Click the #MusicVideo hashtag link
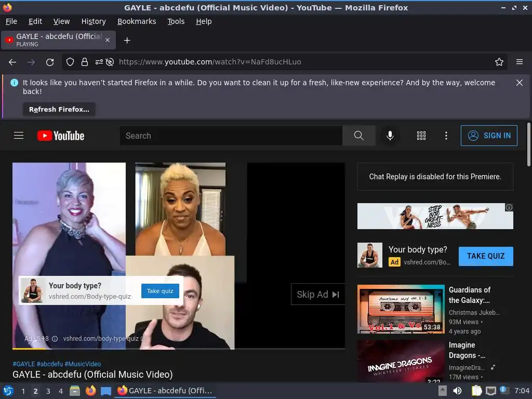 [83, 364]
